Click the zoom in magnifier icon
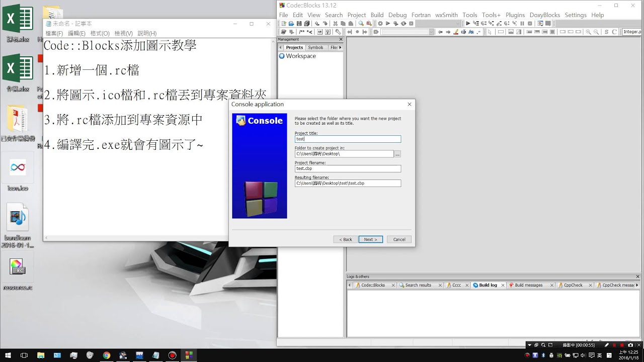 [588, 32]
